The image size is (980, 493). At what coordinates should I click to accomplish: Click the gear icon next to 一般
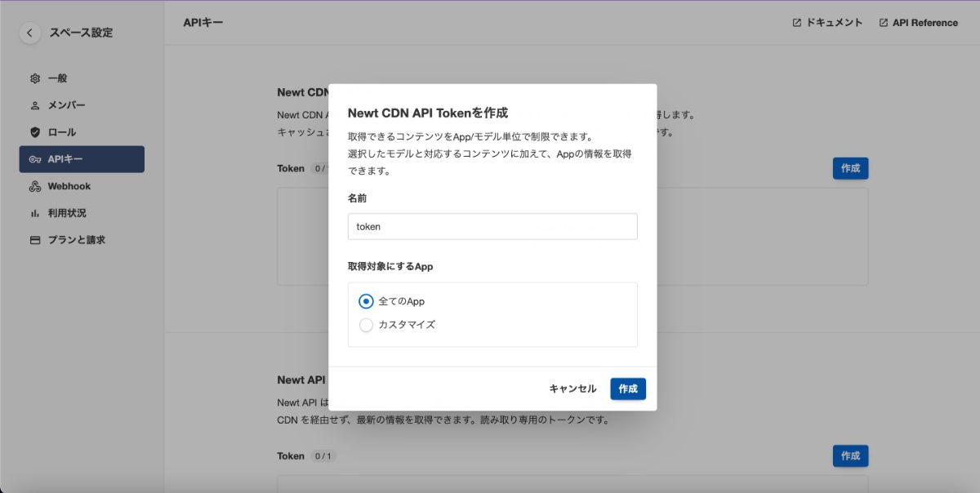[35, 78]
